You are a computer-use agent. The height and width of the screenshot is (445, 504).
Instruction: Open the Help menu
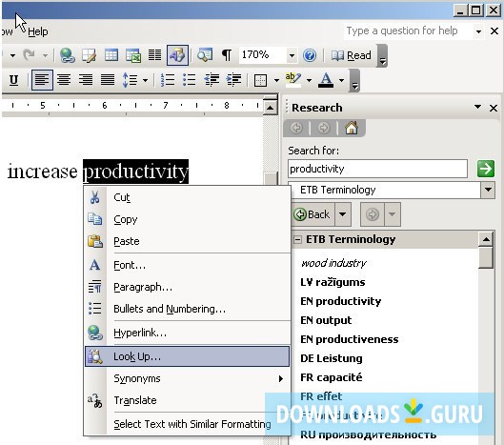37,31
